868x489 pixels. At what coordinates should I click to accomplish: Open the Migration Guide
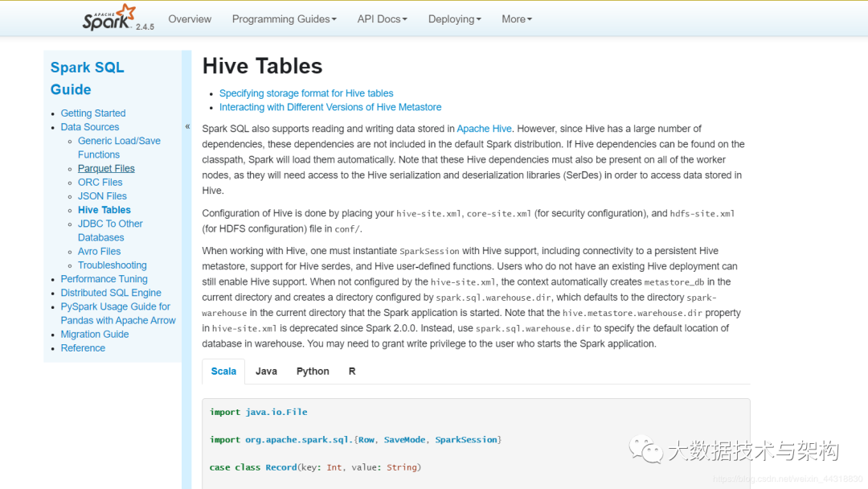click(95, 334)
